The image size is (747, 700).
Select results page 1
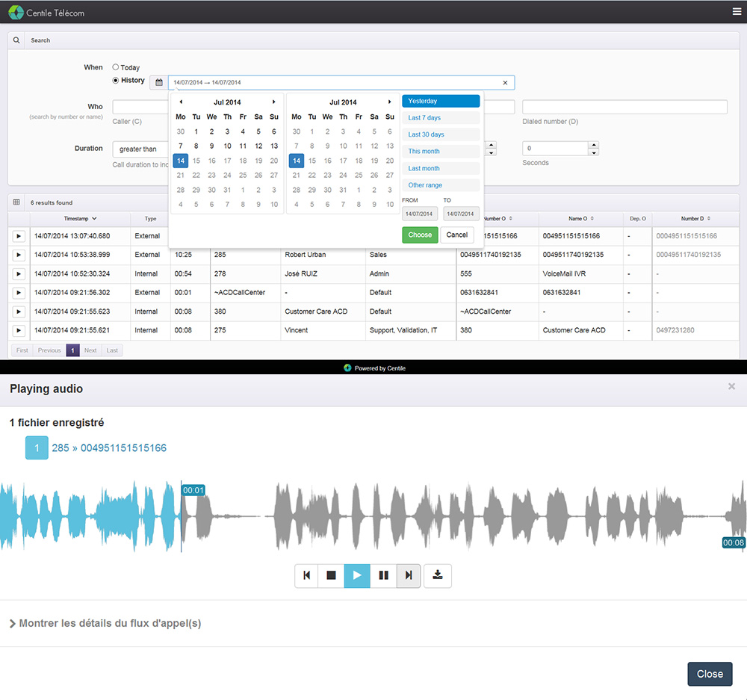pyautogui.click(x=72, y=350)
